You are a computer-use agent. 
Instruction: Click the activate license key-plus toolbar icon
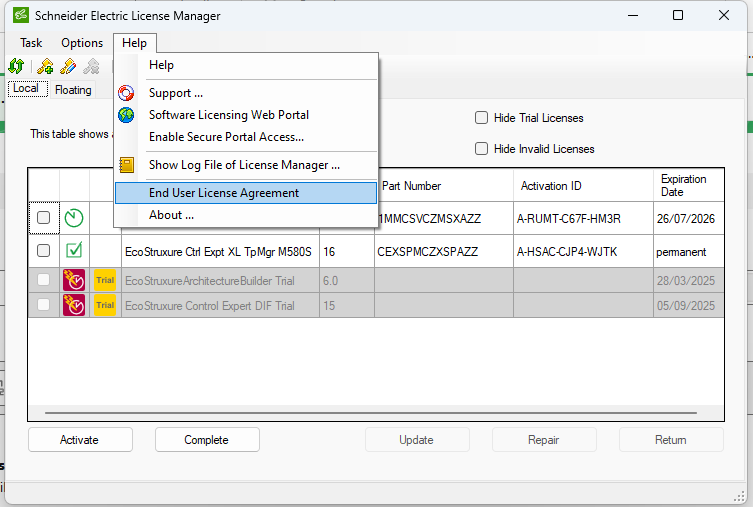click(45, 66)
